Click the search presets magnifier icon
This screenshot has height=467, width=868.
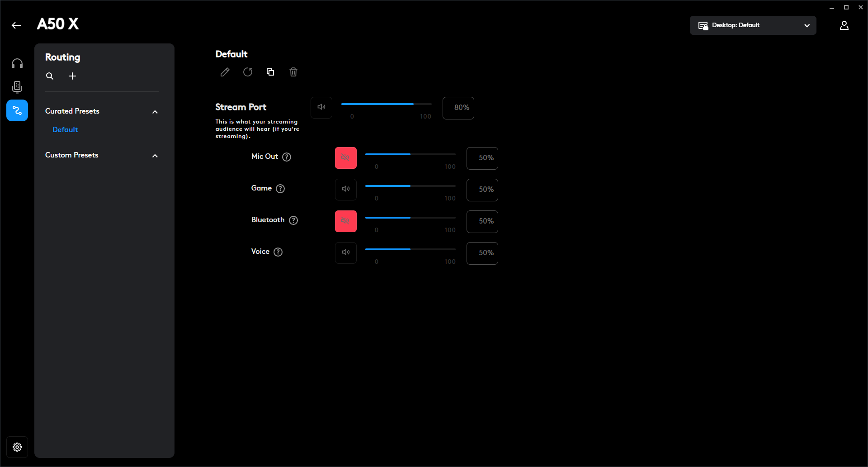click(x=50, y=76)
